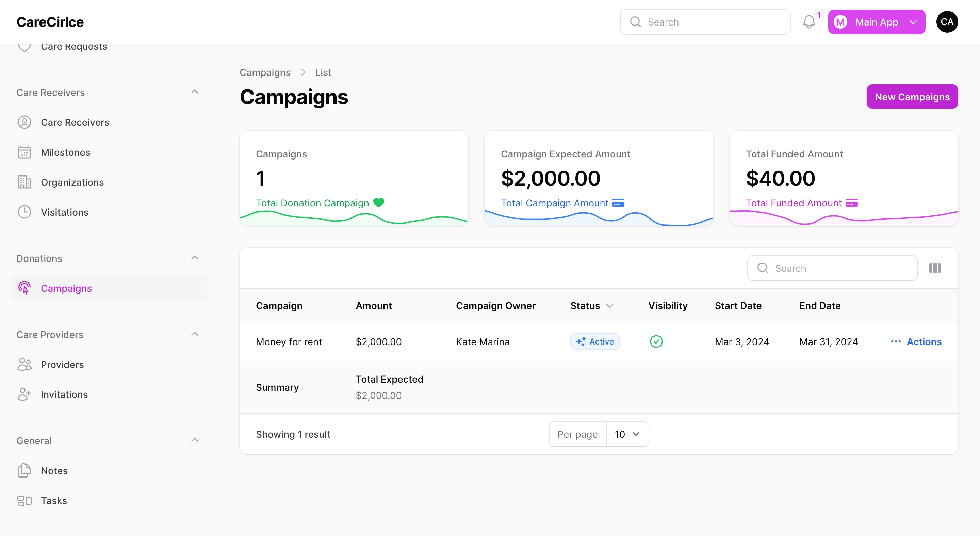Screen dimensions: 980x536
Task: Click the Tasks layout icon
Action: click(x=24, y=500)
